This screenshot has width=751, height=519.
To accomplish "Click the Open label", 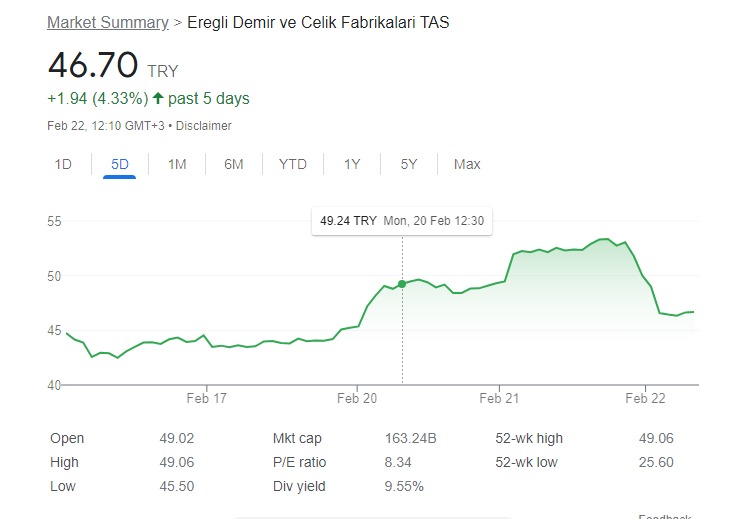I will (67, 438).
